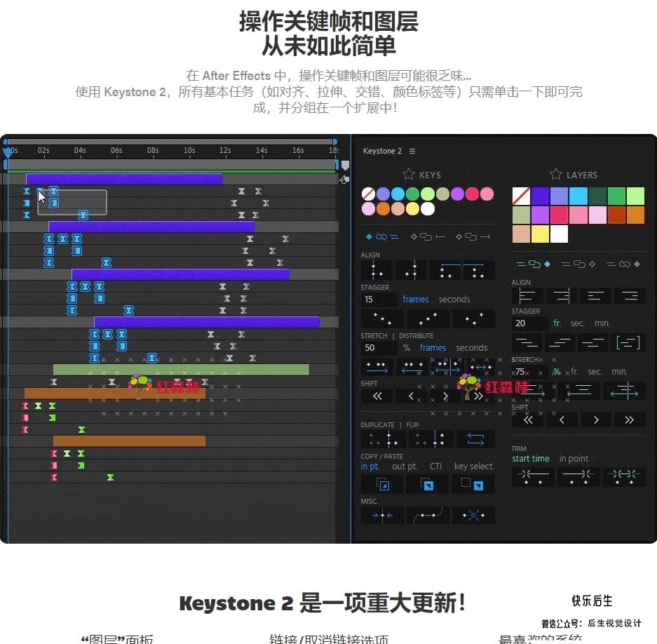Trim layers using middle Trim icon
Screen dimensions: 657x644
click(x=578, y=478)
